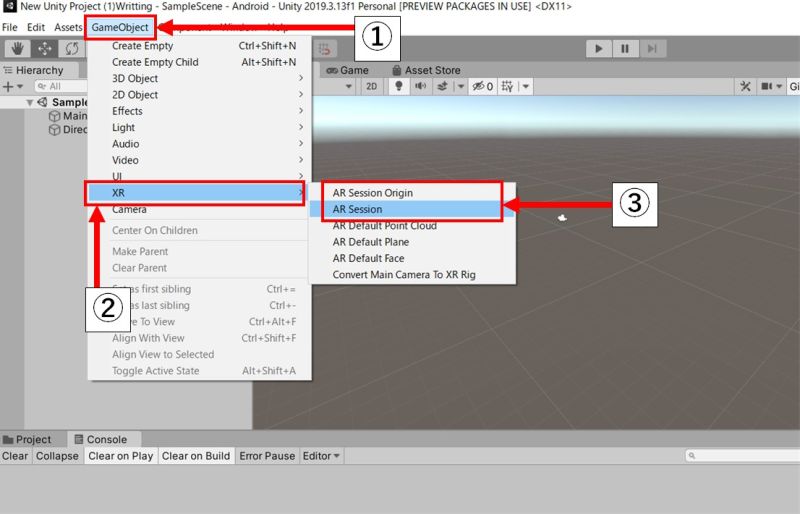Open scene effects dropdown arrow

[x=461, y=86]
